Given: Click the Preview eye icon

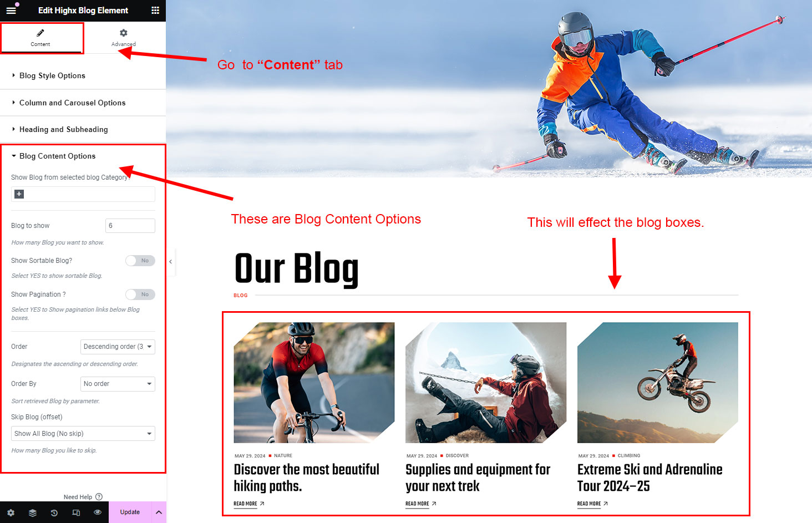Looking at the screenshot, I should click(98, 512).
